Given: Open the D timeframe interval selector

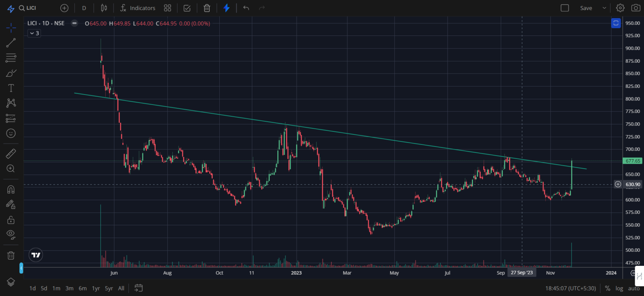Looking at the screenshot, I should (84, 8).
